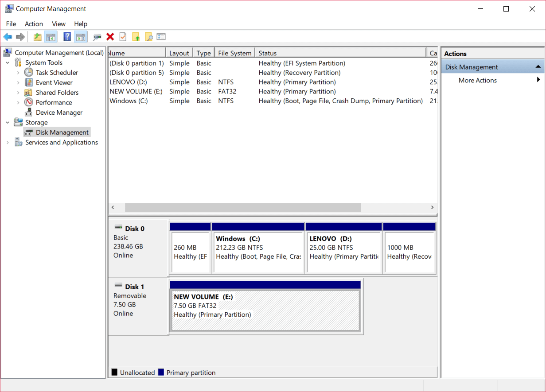Click the Shared Folders icon
The image size is (546, 392).
pos(28,93)
